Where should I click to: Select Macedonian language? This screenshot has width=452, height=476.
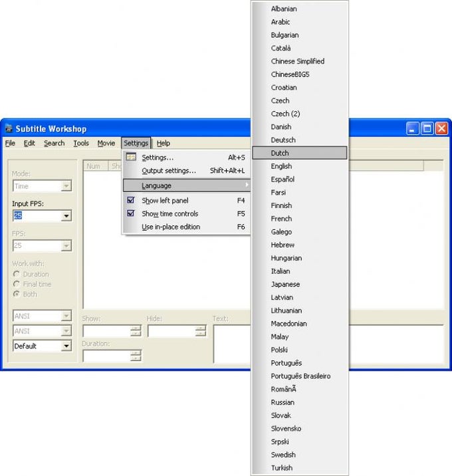click(x=300, y=323)
